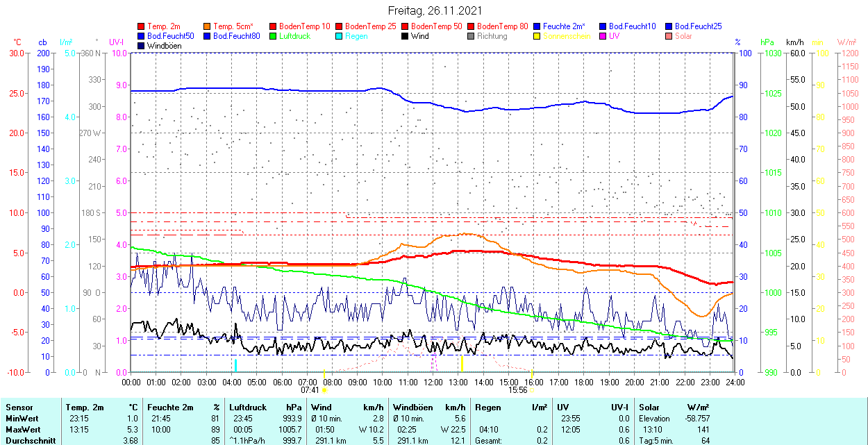868x445 pixels.
Task: Click the gray Richtung legend swatch
Action: (x=471, y=36)
